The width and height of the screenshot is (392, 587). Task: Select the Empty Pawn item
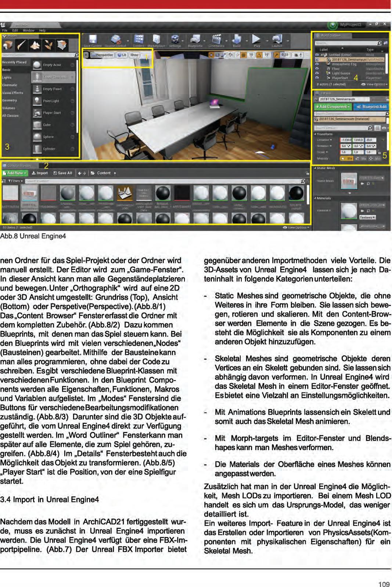tap(54, 89)
